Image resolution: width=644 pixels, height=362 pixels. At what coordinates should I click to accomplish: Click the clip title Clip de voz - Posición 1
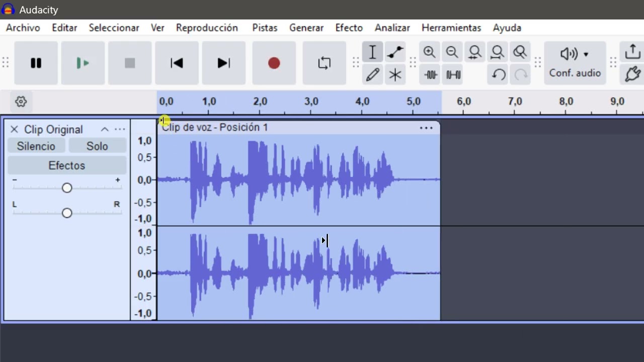215,127
